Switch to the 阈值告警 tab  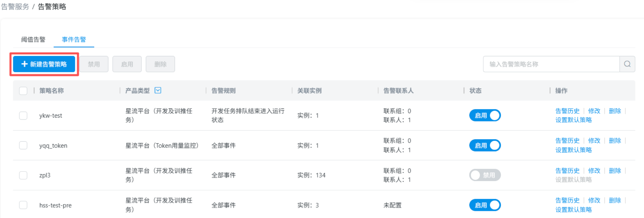click(33, 39)
